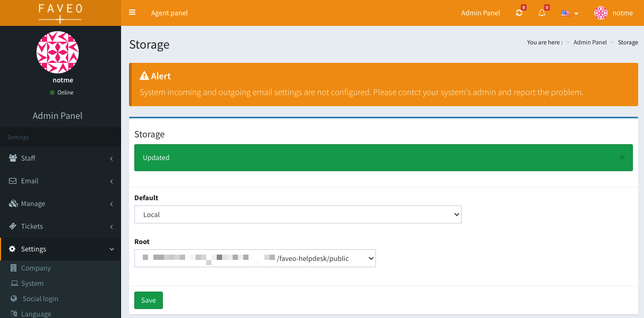Select the Staff sidebar icon
This screenshot has width=644, height=318.
click(13, 158)
